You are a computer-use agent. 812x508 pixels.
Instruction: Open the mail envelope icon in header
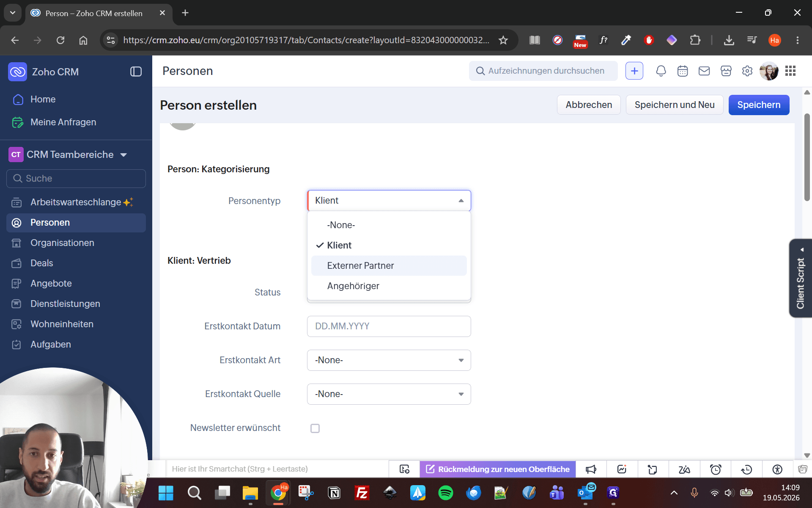[x=704, y=71]
